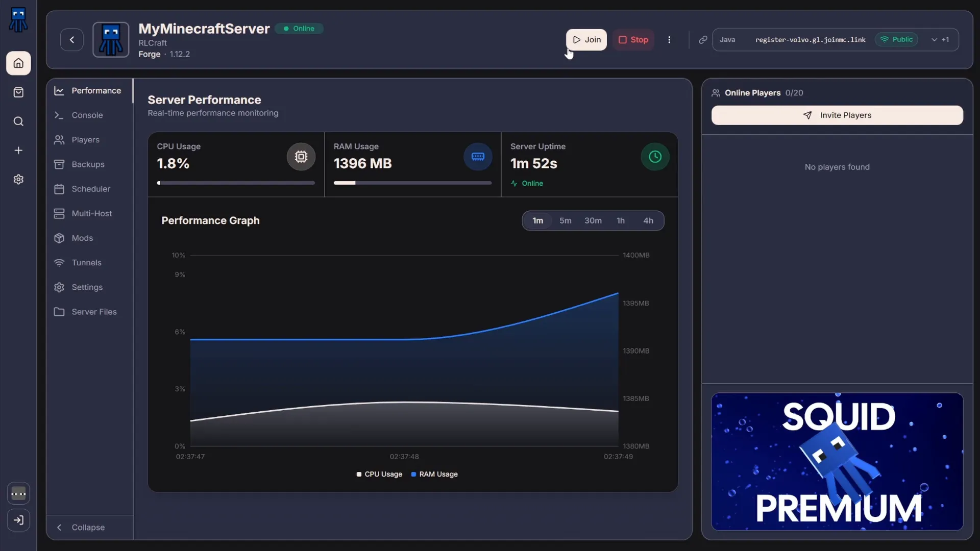The width and height of the screenshot is (980, 551).
Task: Click the plus add-server icon
Action: (18, 151)
